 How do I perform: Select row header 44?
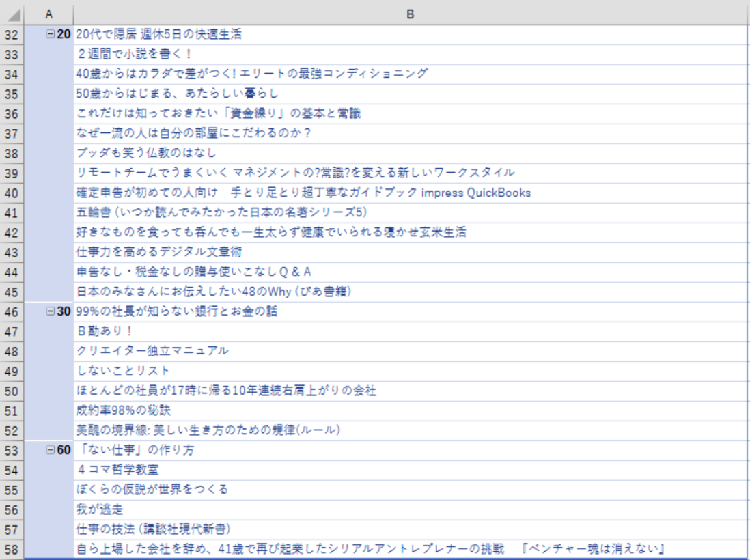12,272
